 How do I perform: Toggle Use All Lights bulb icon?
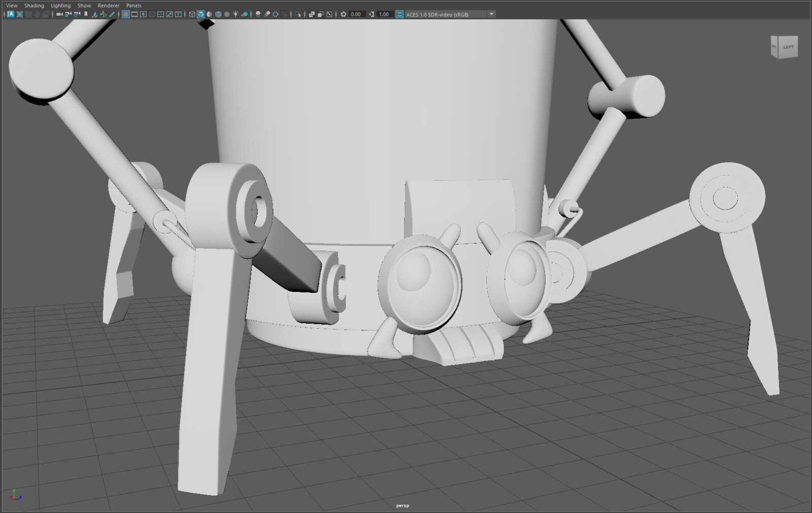pos(235,14)
